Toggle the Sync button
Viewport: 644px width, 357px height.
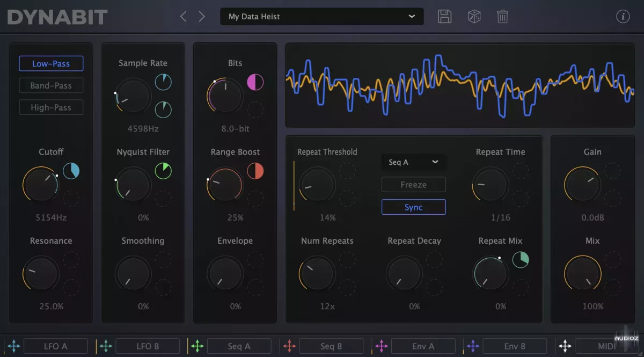[x=413, y=207]
